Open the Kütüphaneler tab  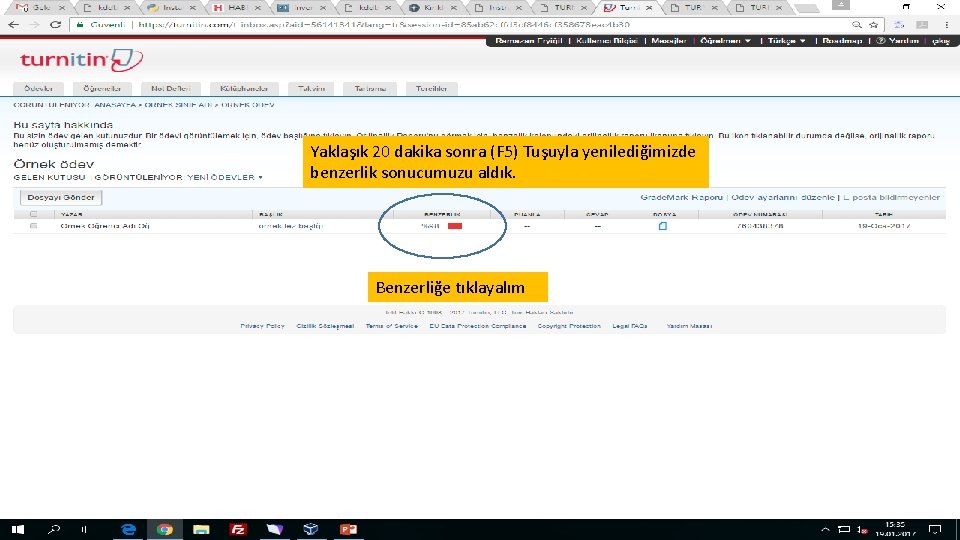[x=244, y=89]
